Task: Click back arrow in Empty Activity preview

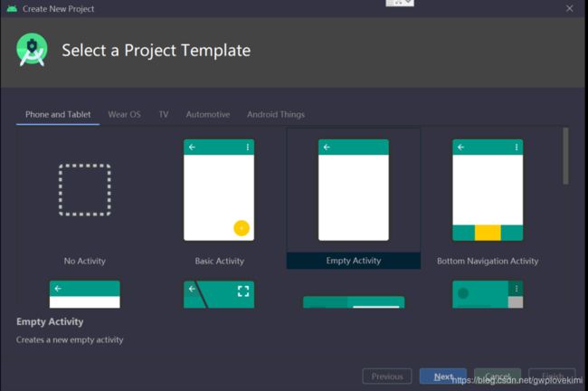Action: click(327, 148)
